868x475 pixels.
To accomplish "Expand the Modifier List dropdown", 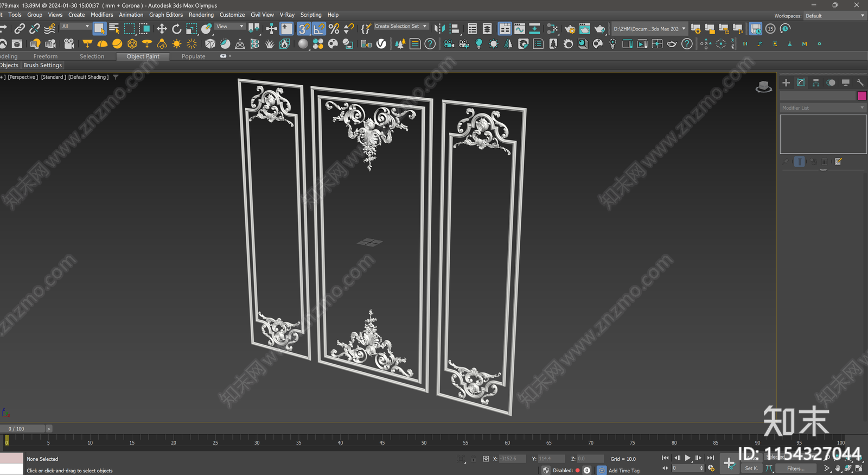I will click(823, 107).
